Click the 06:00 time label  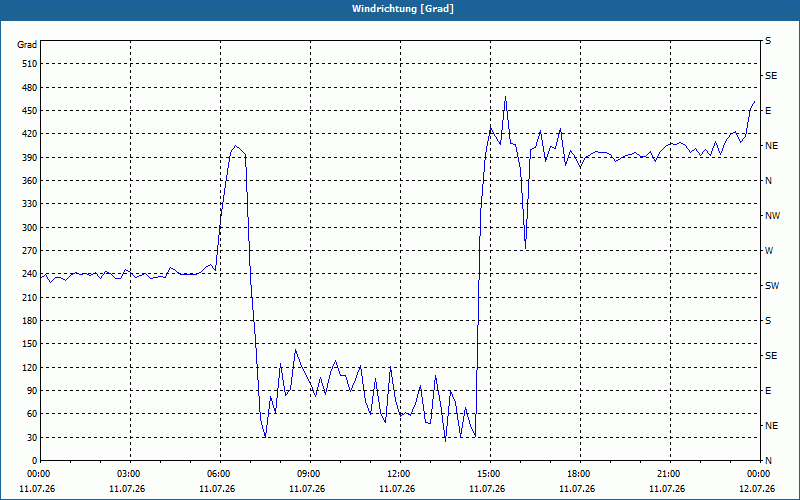(x=218, y=474)
